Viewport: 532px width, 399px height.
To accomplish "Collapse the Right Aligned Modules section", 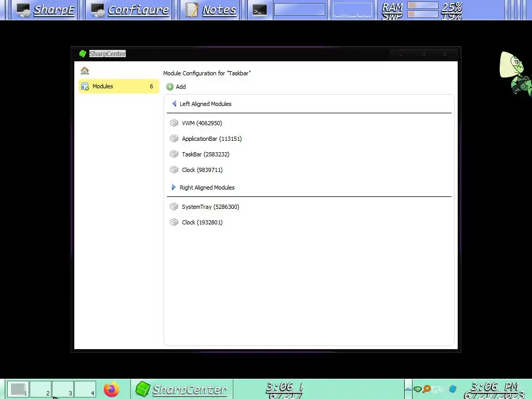I will click(x=174, y=187).
